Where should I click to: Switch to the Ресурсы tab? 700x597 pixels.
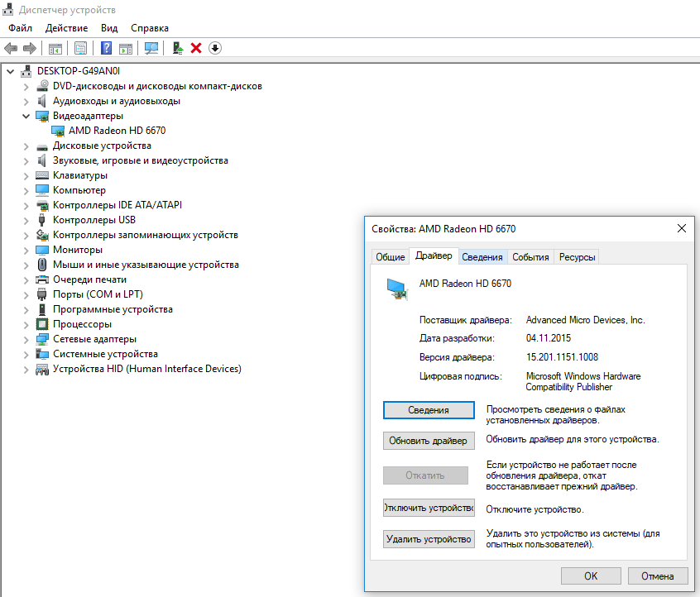pos(577,257)
